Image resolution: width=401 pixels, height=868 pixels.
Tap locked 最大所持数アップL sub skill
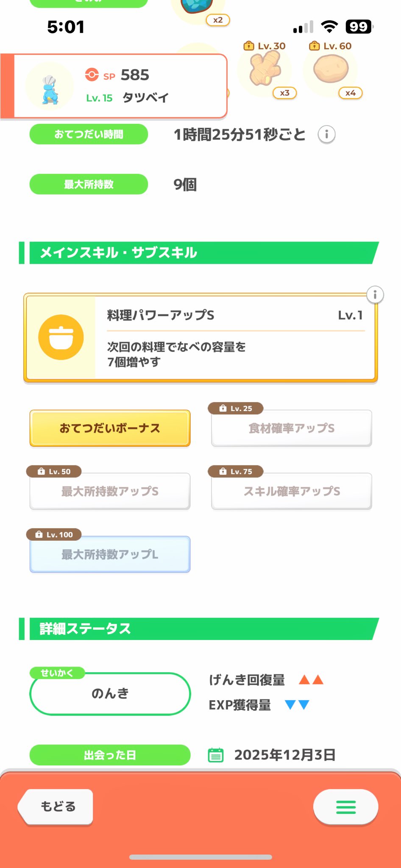[110, 554]
